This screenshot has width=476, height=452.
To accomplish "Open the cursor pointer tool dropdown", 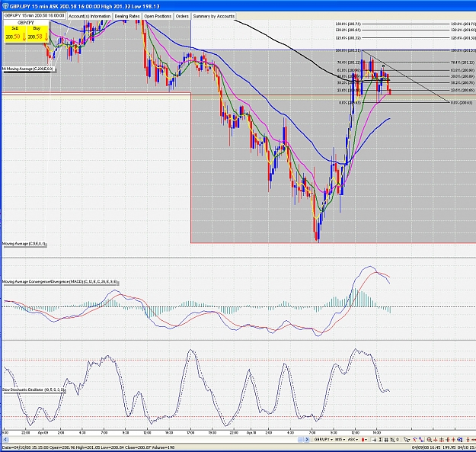I will click(407, 440).
